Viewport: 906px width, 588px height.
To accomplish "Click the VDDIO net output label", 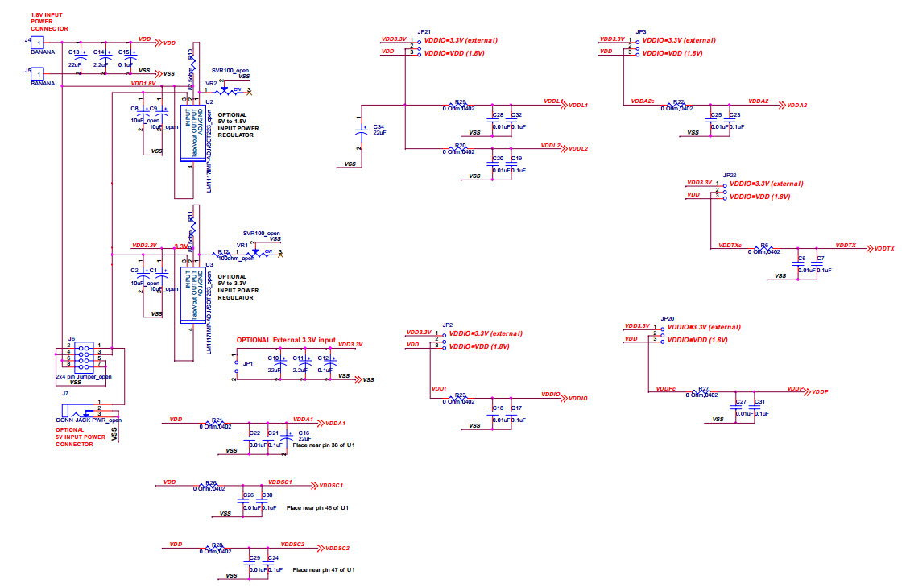I will point(577,399).
